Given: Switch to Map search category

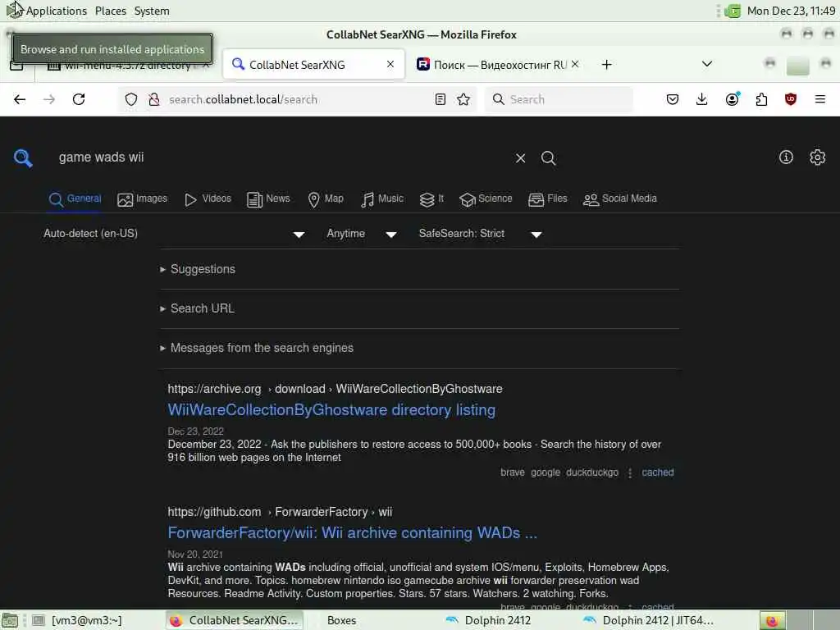Looking at the screenshot, I should click(x=326, y=199).
